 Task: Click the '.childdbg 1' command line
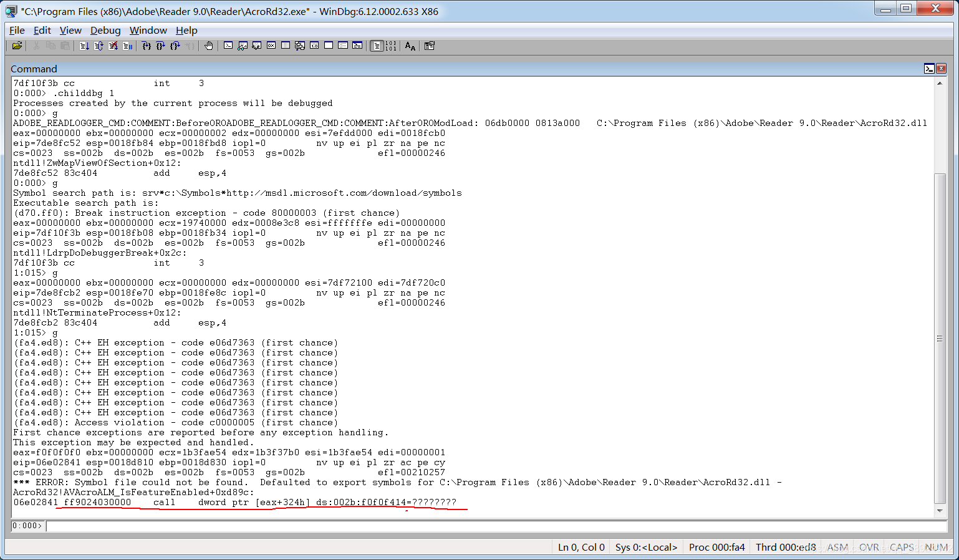pyautogui.click(x=64, y=93)
